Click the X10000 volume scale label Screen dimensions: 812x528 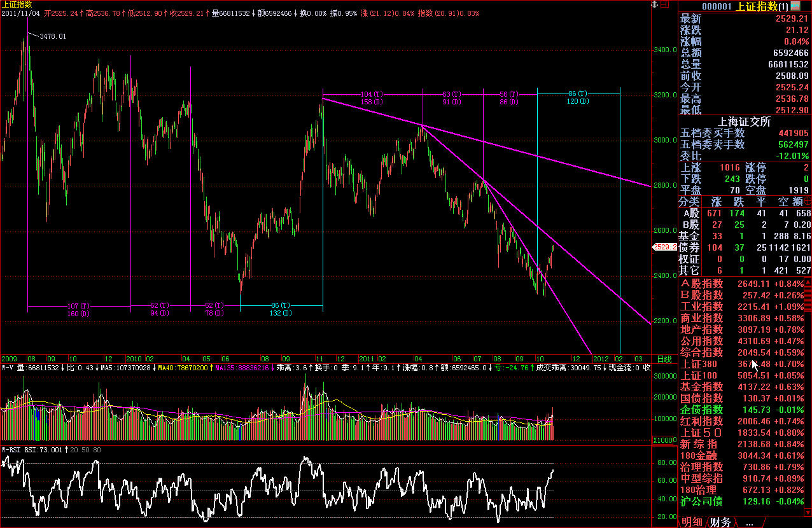tap(664, 440)
